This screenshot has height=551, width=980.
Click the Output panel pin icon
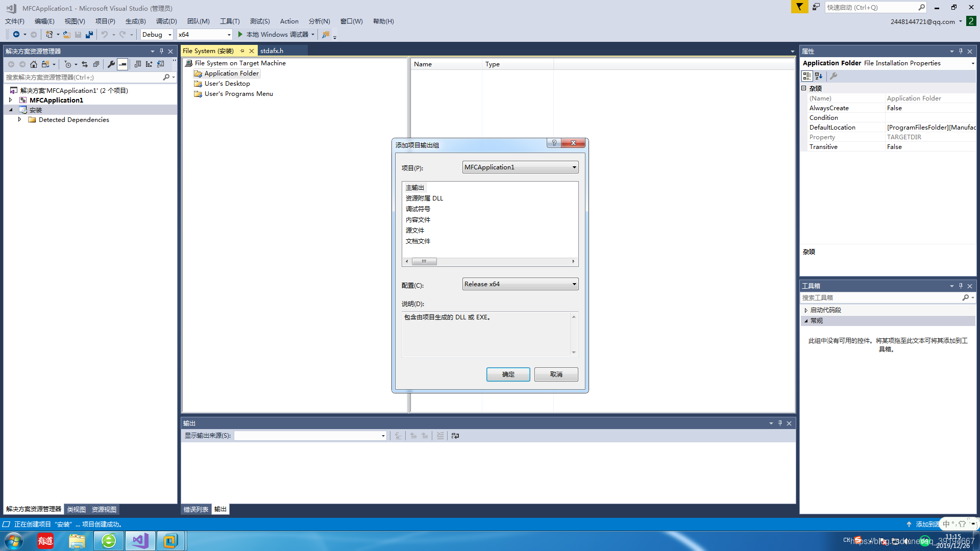pos(780,422)
